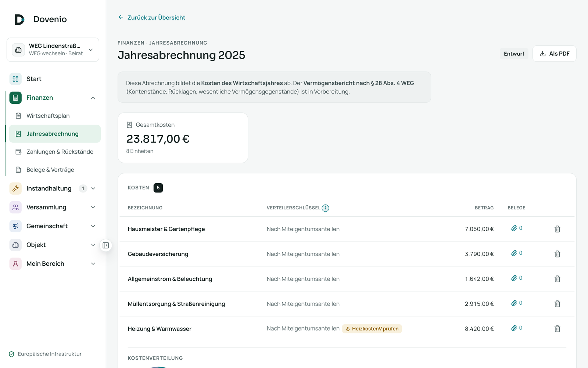
Task: Open the Verteilerschlüssel info icon
Action: pyautogui.click(x=325, y=208)
